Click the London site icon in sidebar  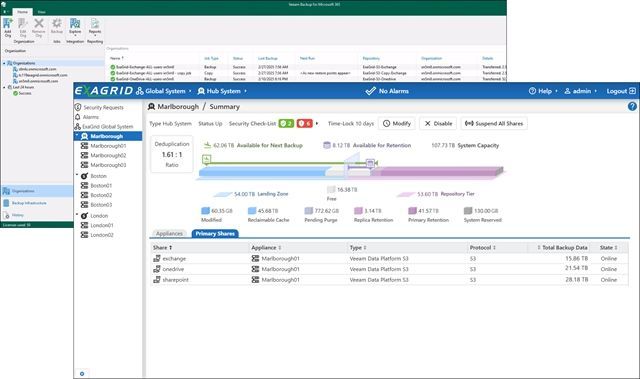pyautogui.click(x=84, y=215)
